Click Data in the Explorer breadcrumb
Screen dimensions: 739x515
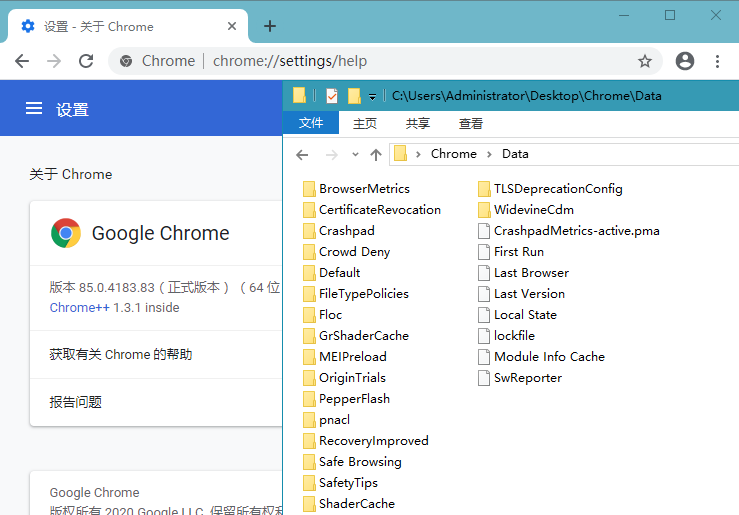point(515,154)
